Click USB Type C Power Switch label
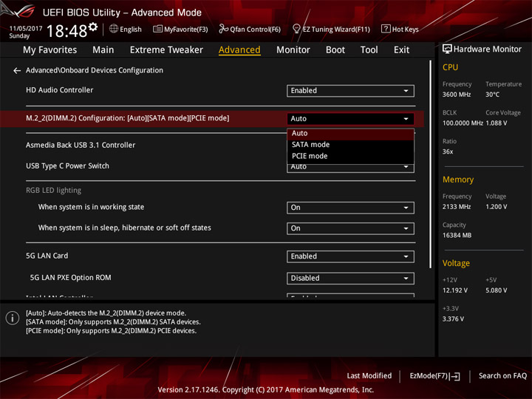The image size is (532, 399). coord(67,166)
